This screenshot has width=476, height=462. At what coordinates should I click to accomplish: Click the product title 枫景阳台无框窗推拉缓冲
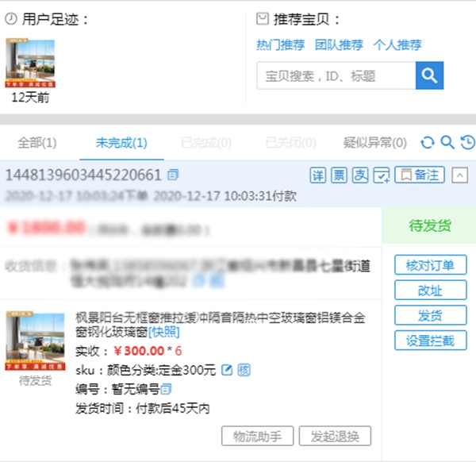220,325
